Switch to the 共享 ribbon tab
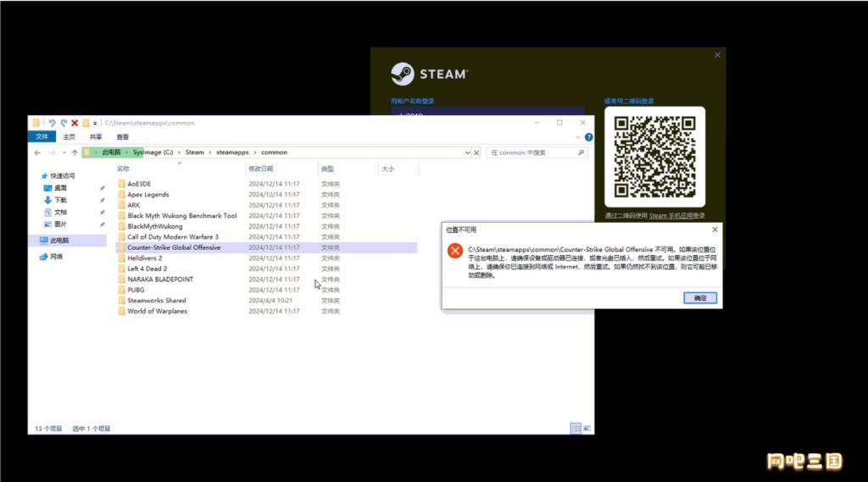The height and width of the screenshot is (482, 868). point(96,136)
